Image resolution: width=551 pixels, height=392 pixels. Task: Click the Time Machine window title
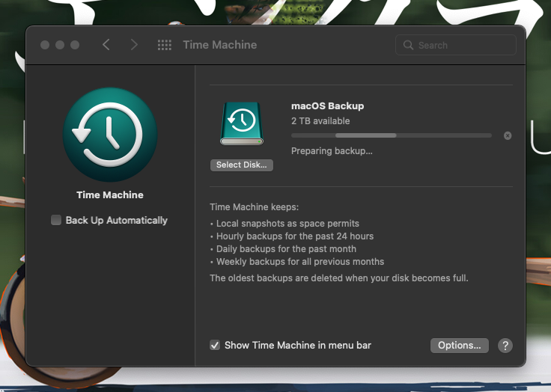click(220, 45)
